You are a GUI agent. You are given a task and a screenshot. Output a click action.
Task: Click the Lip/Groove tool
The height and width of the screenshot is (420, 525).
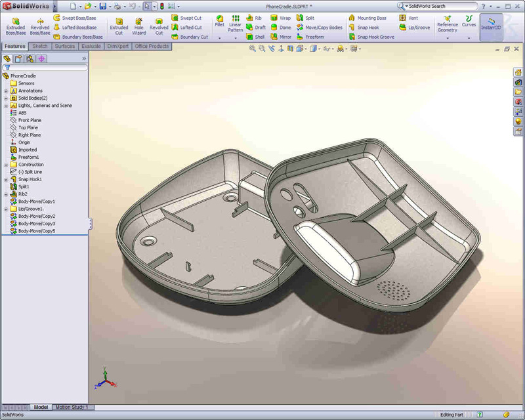tap(414, 28)
